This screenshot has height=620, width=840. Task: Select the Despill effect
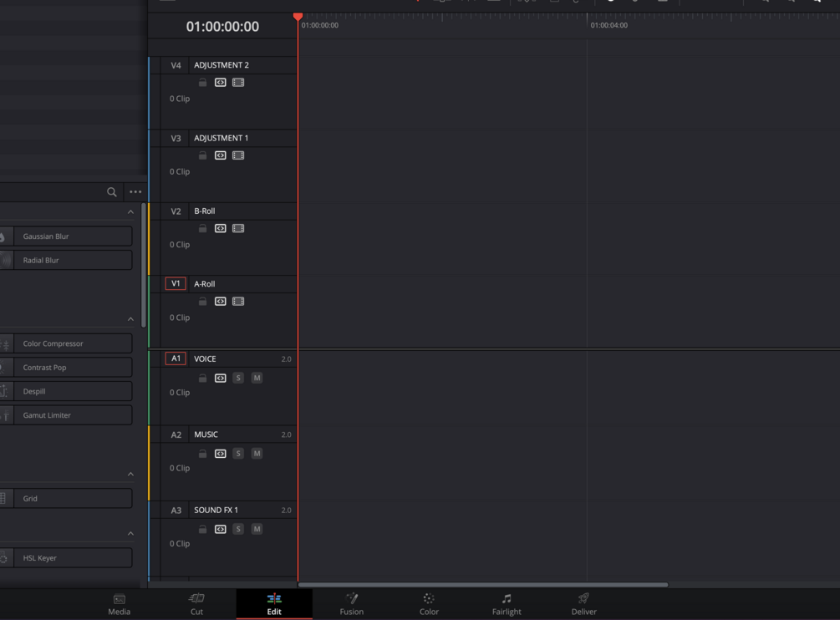pyautogui.click(x=66, y=391)
